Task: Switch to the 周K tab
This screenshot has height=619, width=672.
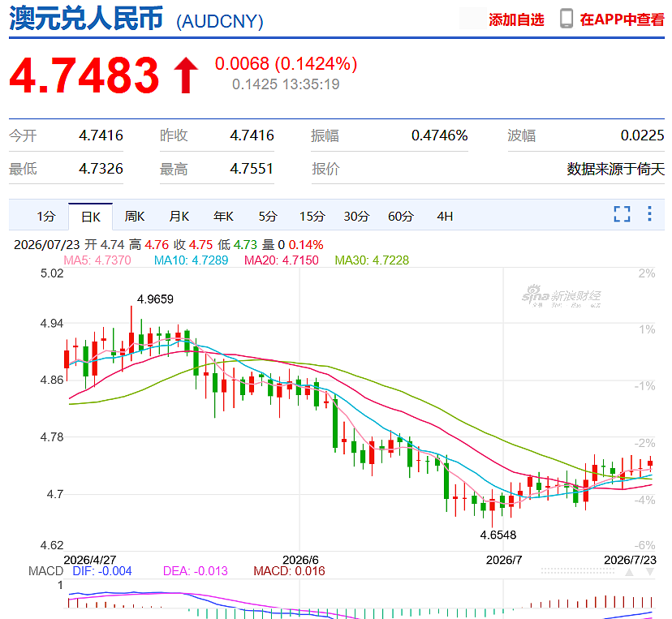Action: [x=135, y=217]
